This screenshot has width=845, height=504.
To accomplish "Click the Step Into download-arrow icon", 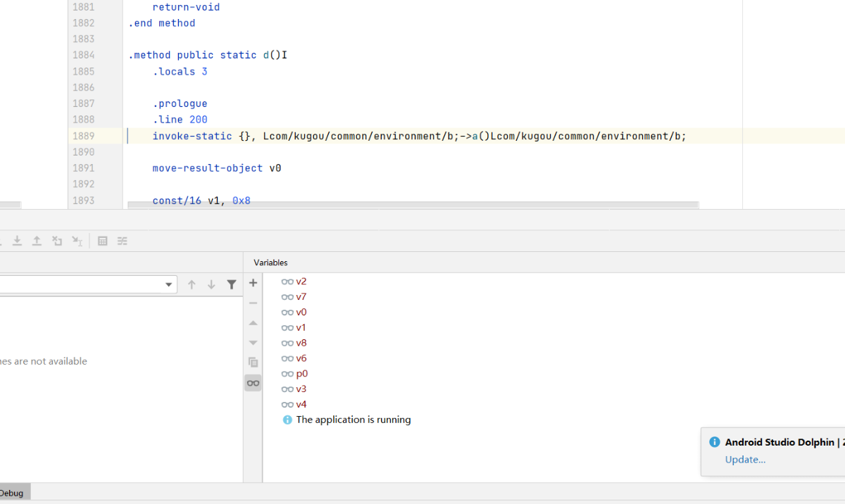I will (17, 241).
